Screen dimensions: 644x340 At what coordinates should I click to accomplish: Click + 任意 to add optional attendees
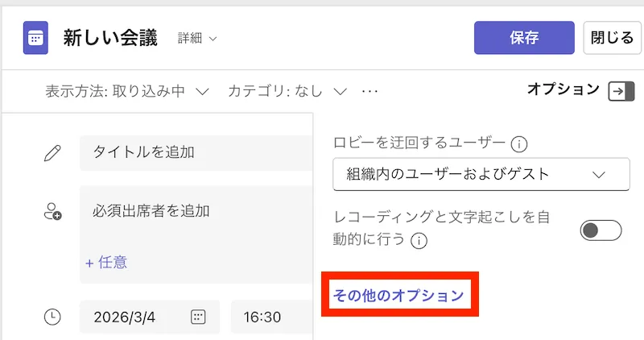105,262
